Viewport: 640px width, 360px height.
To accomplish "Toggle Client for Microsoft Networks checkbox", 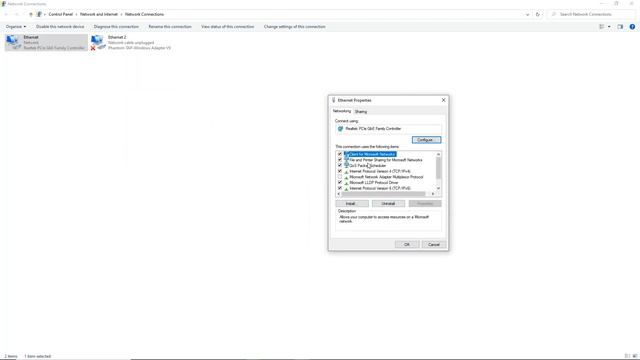I will click(x=340, y=154).
